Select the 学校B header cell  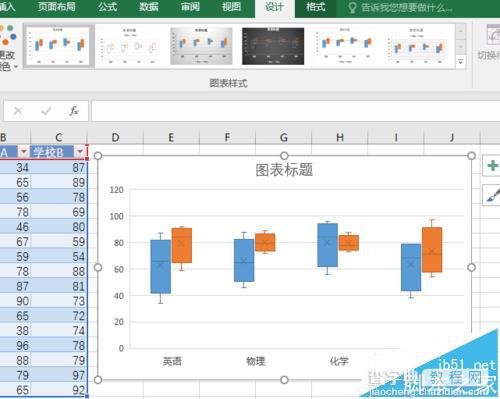pos(53,152)
